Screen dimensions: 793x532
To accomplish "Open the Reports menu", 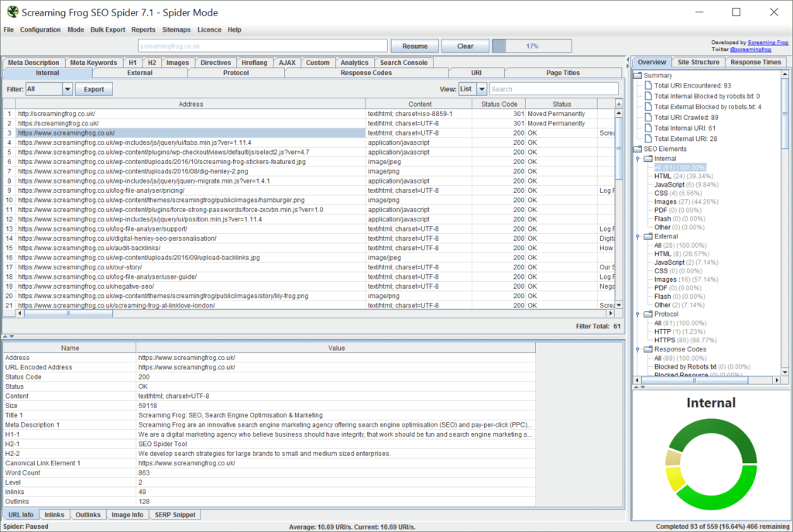I will [143, 30].
